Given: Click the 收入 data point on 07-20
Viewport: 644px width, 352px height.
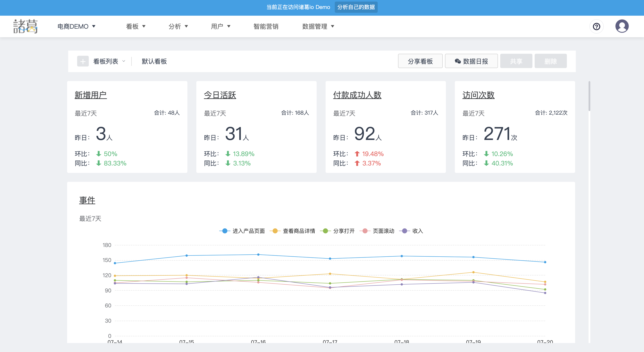Looking at the screenshot, I should tap(545, 293).
